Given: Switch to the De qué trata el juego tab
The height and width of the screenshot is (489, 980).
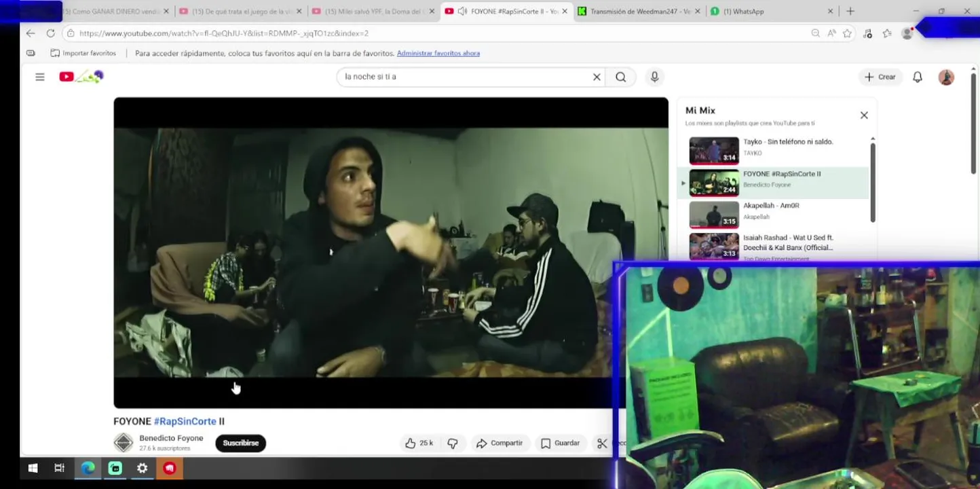Looking at the screenshot, I should point(240,12).
